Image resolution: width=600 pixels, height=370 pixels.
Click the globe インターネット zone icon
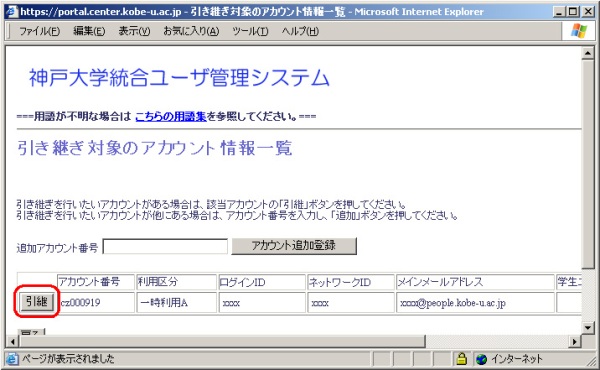click(x=481, y=359)
